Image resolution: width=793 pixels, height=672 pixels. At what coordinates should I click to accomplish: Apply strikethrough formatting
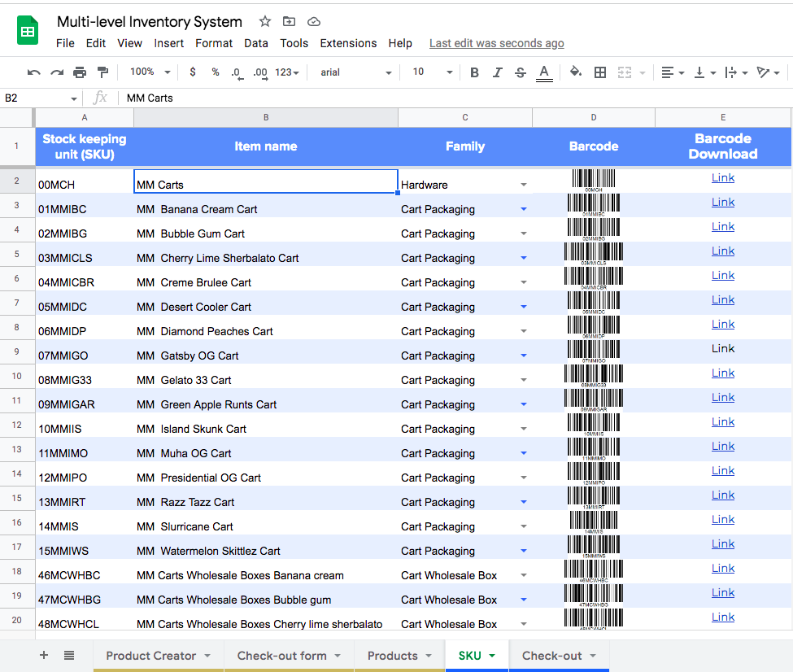point(521,72)
